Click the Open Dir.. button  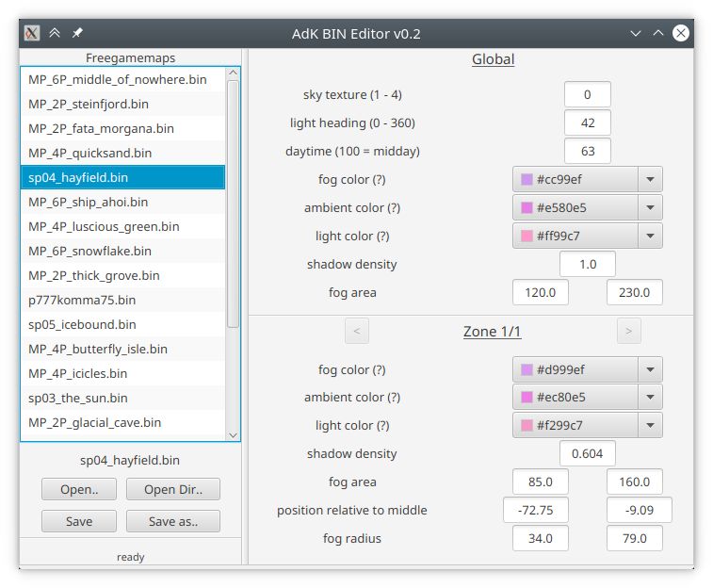coord(173,489)
